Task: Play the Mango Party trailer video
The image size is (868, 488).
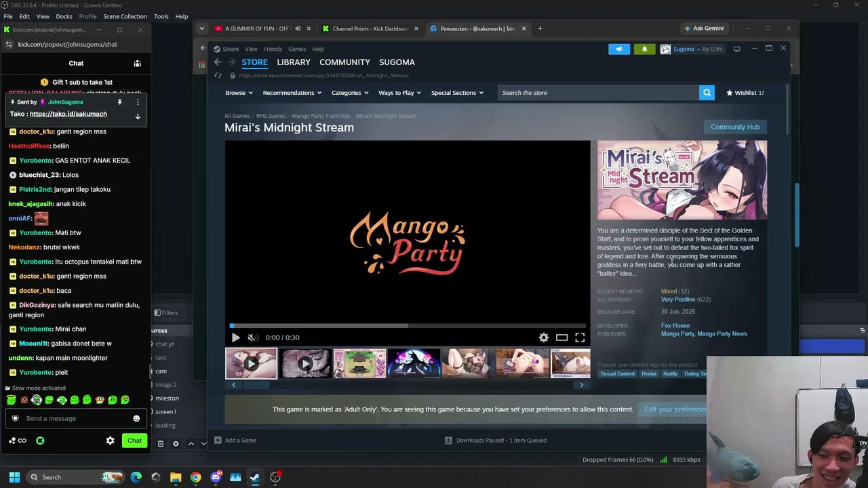Action: coord(235,338)
